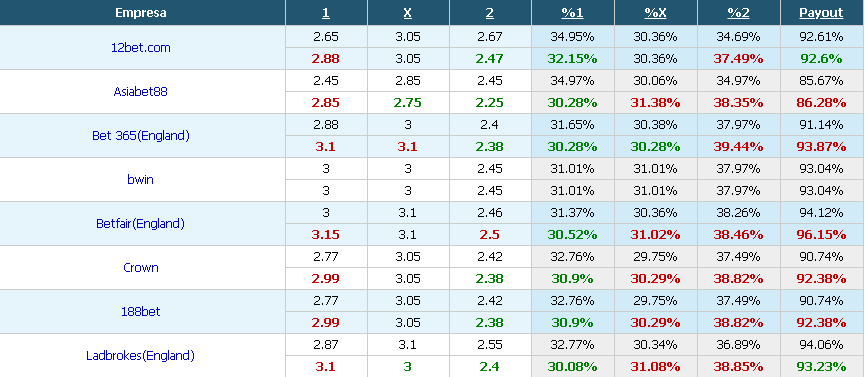This screenshot has height=377, width=865.
Task: Sort by column header 2
Action: click(x=490, y=13)
